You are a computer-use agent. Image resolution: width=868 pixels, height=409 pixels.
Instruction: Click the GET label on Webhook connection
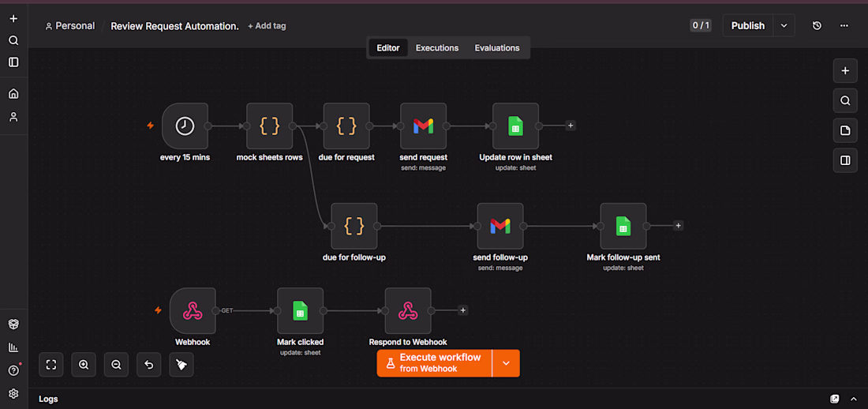click(x=227, y=311)
